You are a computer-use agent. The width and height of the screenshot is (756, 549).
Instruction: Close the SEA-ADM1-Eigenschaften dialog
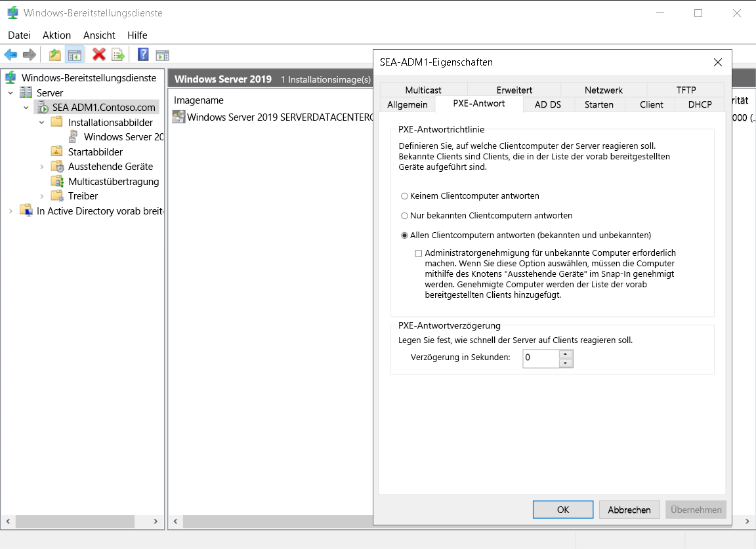(x=717, y=62)
